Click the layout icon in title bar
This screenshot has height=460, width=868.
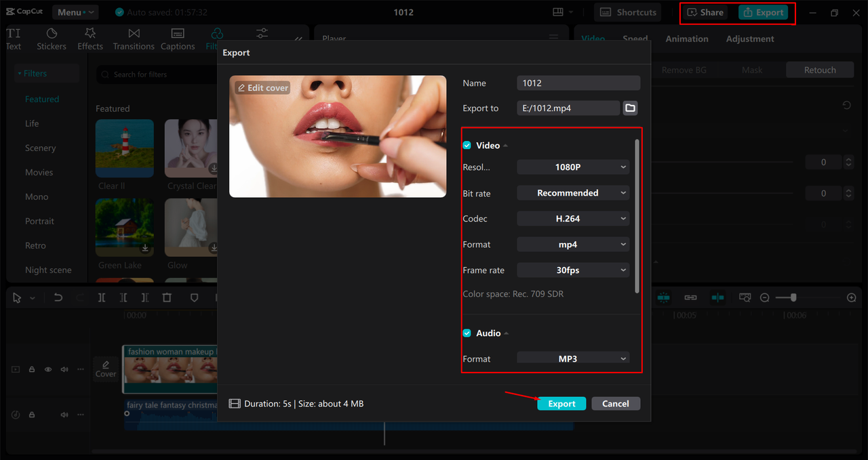tap(558, 12)
